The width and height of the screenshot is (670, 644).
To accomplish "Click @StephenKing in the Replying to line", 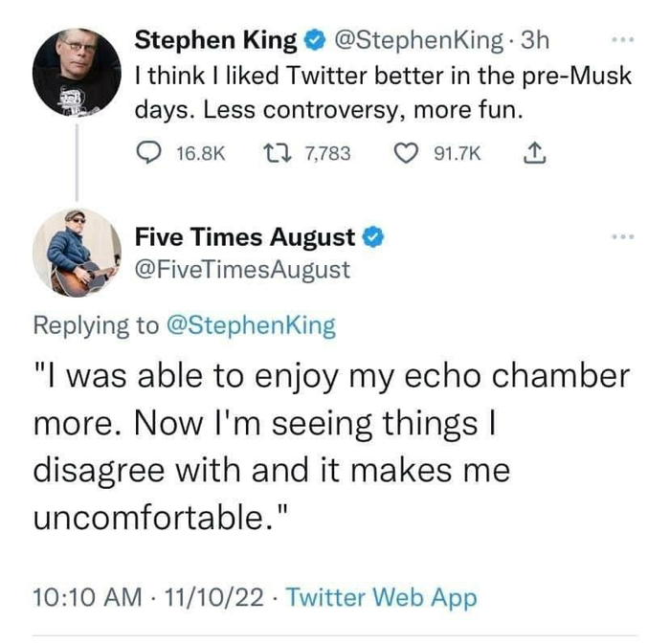I will coord(251,325).
